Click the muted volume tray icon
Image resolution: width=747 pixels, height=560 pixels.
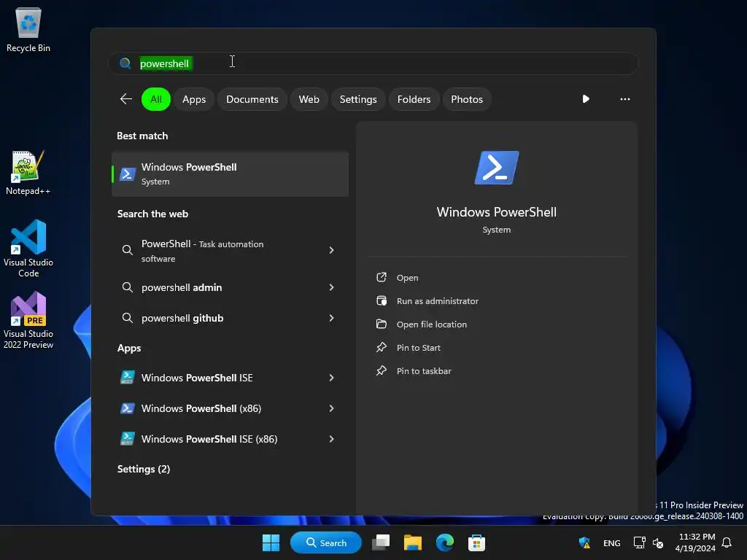coord(658,542)
